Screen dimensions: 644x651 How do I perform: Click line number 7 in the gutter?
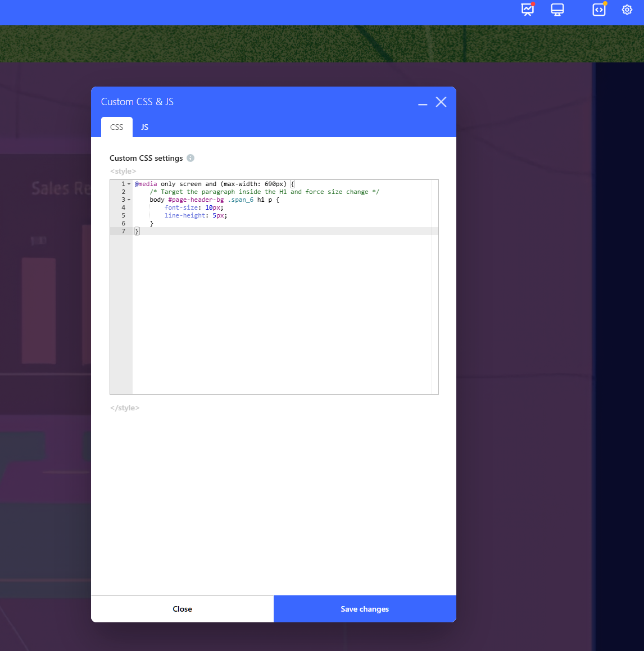click(x=123, y=231)
